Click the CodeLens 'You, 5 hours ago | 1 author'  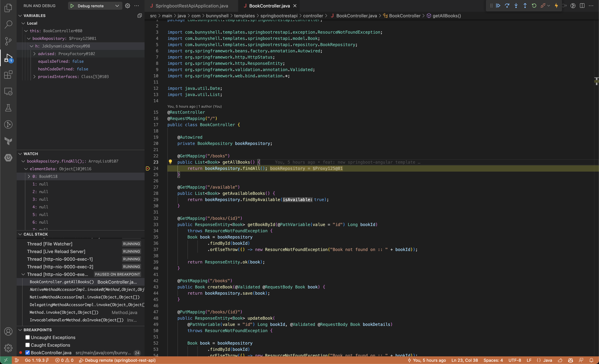194,106
